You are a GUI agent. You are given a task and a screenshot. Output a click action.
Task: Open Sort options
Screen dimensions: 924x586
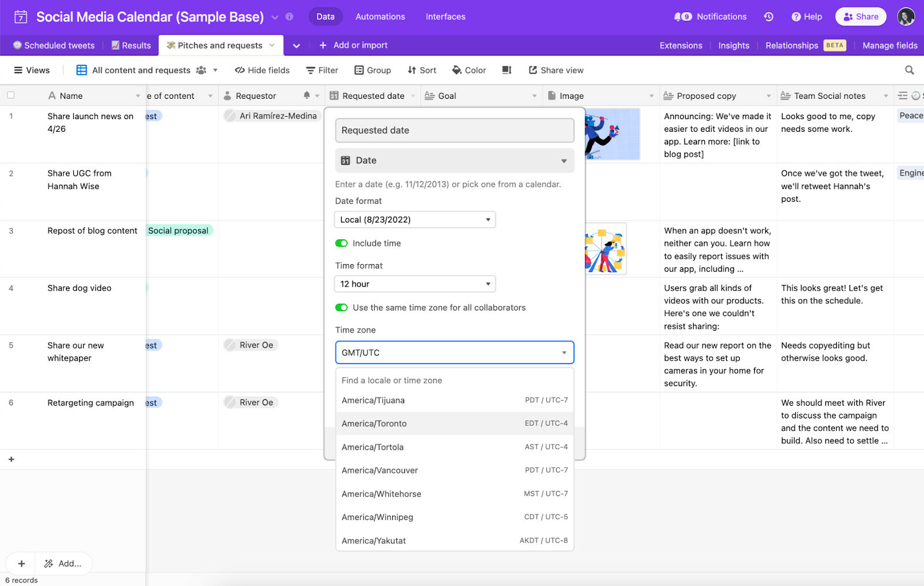coord(422,70)
